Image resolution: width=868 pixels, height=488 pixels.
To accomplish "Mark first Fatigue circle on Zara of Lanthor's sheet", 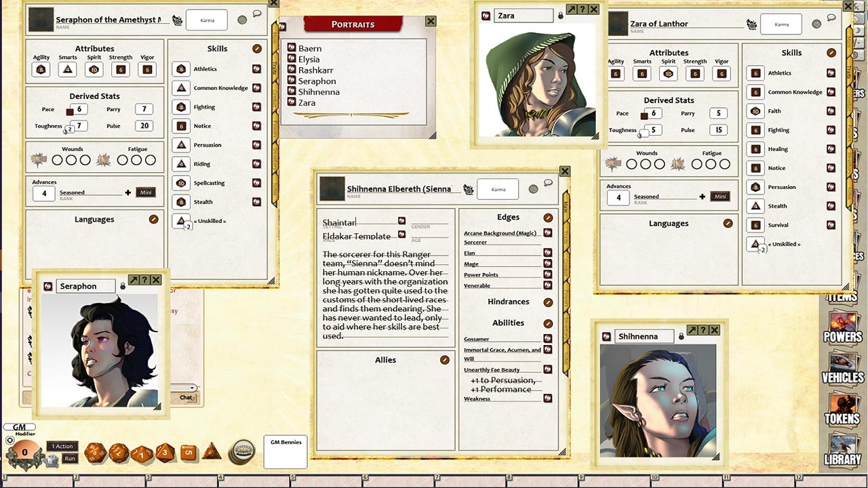I will click(x=696, y=164).
